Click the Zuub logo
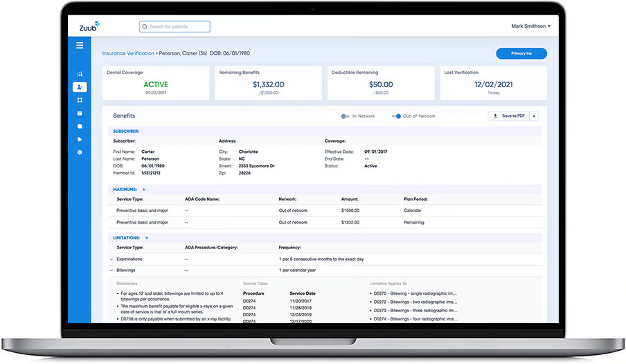Screen dimensions: 626x364 coord(89,26)
